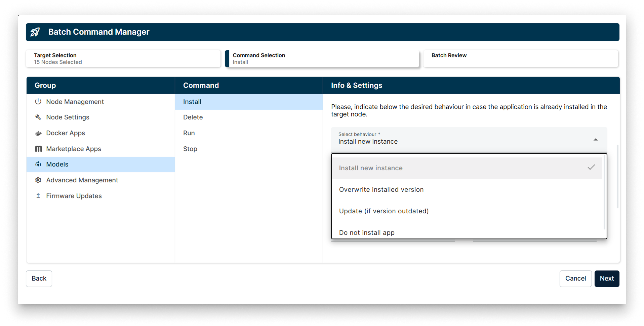644x326 pixels.
Task: Click the rocket icon in the header
Action: [x=35, y=32]
